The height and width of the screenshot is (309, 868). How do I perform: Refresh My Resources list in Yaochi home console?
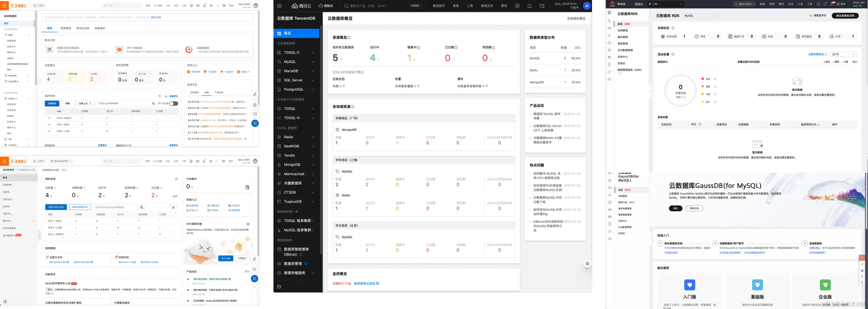click(160, 96)
